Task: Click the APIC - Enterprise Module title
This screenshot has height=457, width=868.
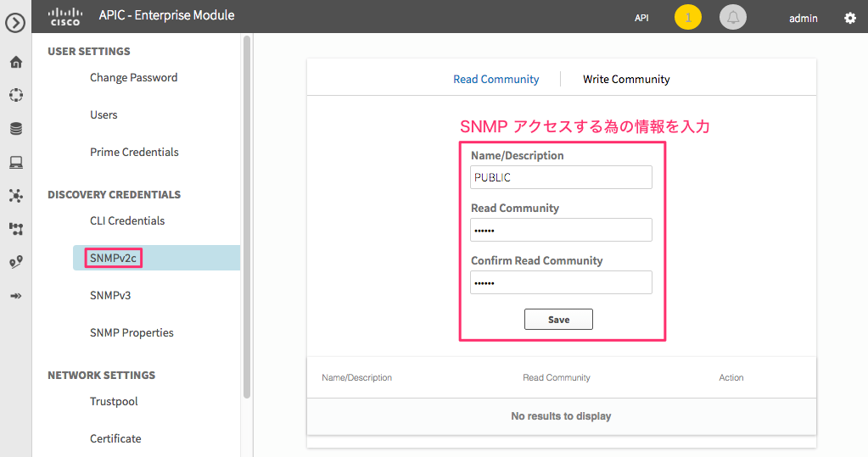Action: [x=166, y=15]
